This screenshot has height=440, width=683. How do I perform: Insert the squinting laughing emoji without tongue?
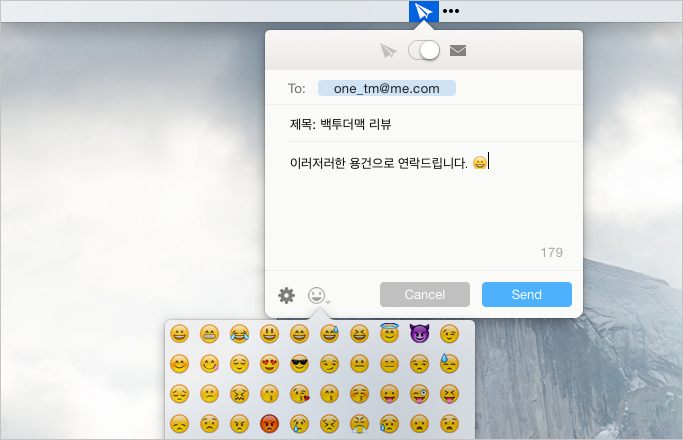tap(359, 334)
